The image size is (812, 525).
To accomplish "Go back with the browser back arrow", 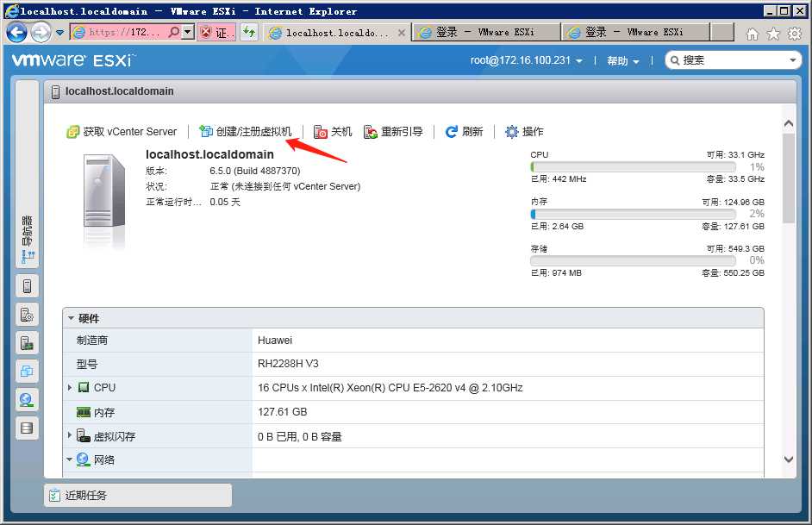I will (16, 33).
